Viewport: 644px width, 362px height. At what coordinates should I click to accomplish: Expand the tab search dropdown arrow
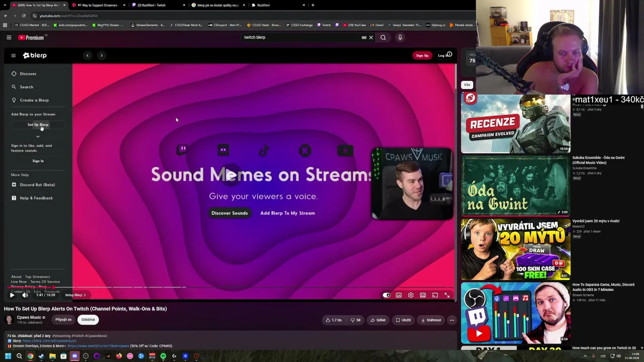5,5
